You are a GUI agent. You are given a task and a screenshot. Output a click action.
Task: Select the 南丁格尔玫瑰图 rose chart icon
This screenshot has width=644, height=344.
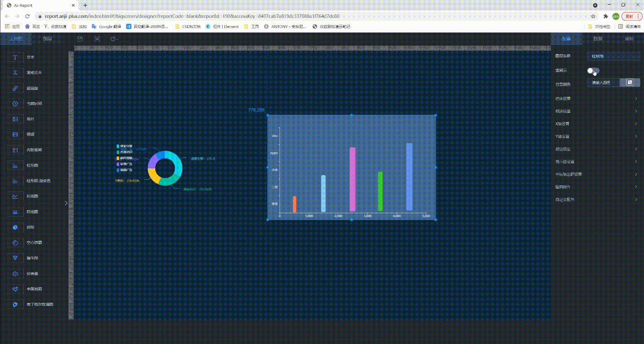(15, 305)
